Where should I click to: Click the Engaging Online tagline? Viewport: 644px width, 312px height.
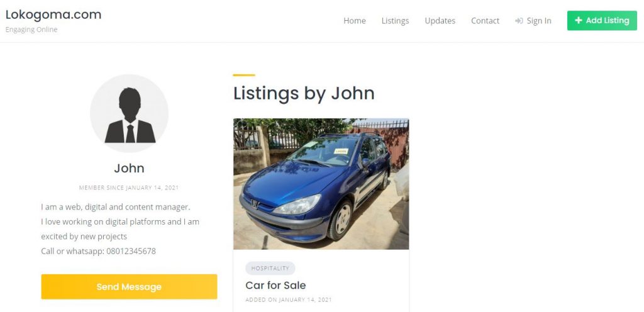(31, 30)
